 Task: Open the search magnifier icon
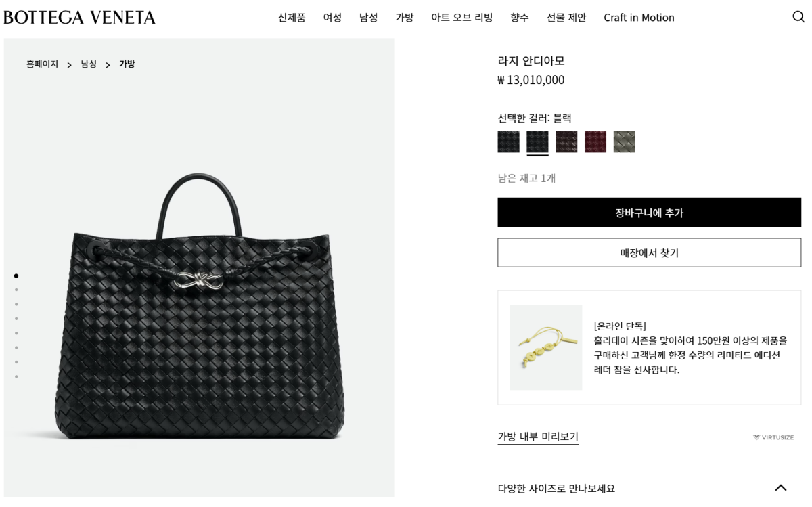tap(798, 17)
